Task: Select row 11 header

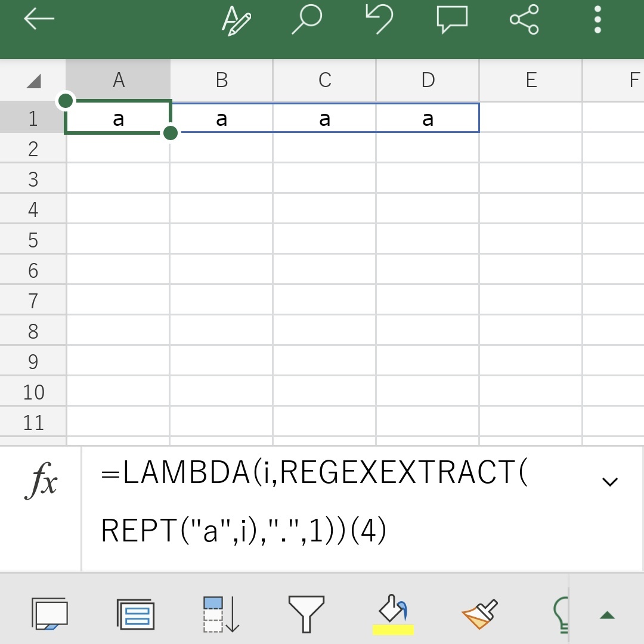Action: (33, 422)
